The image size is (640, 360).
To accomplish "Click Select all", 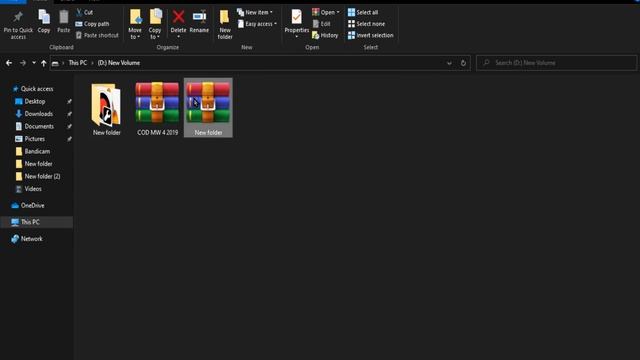I will coord(363,12).
